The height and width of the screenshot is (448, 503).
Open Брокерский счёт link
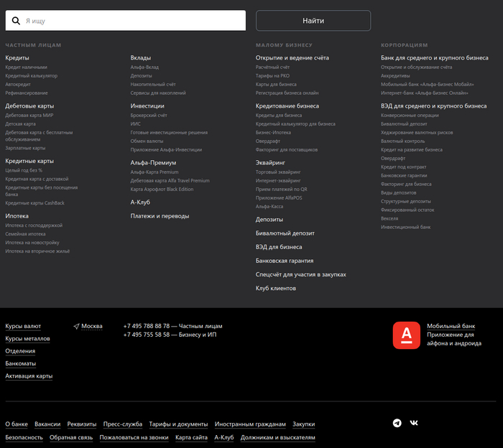pos(149,116)
